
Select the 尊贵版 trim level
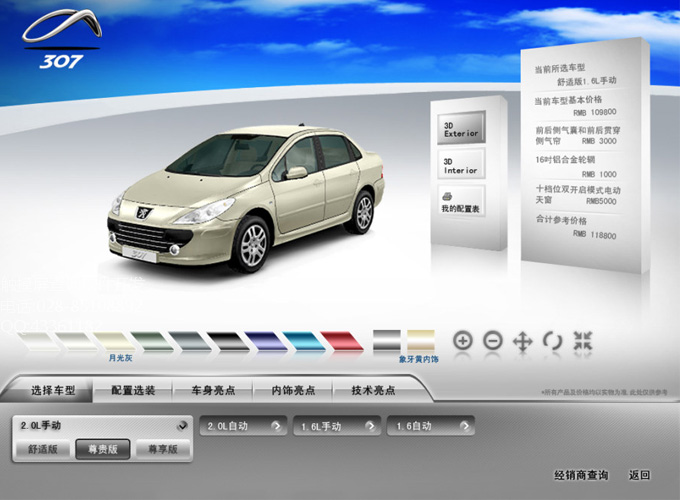(x=103, y=449)
